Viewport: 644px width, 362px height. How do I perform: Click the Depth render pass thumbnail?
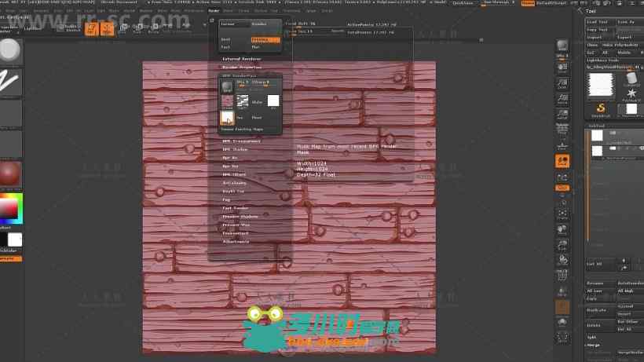[243, 101]
